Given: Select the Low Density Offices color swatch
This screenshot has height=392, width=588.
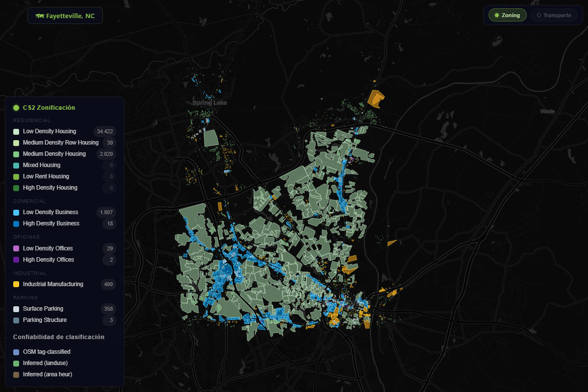Looking at the screenshot, I should point(16,248).
